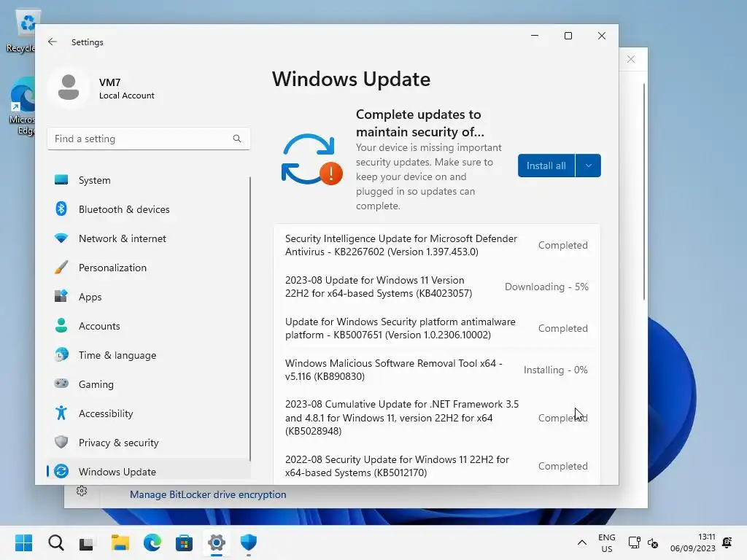
Task: Open Windows Security shield on taskbar
Action: coord(248,542)
